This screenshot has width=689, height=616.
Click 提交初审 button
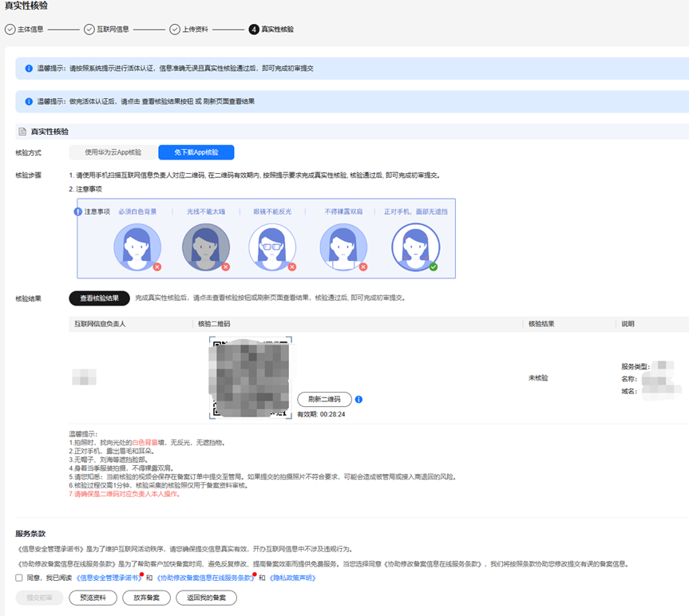(40, 598)
